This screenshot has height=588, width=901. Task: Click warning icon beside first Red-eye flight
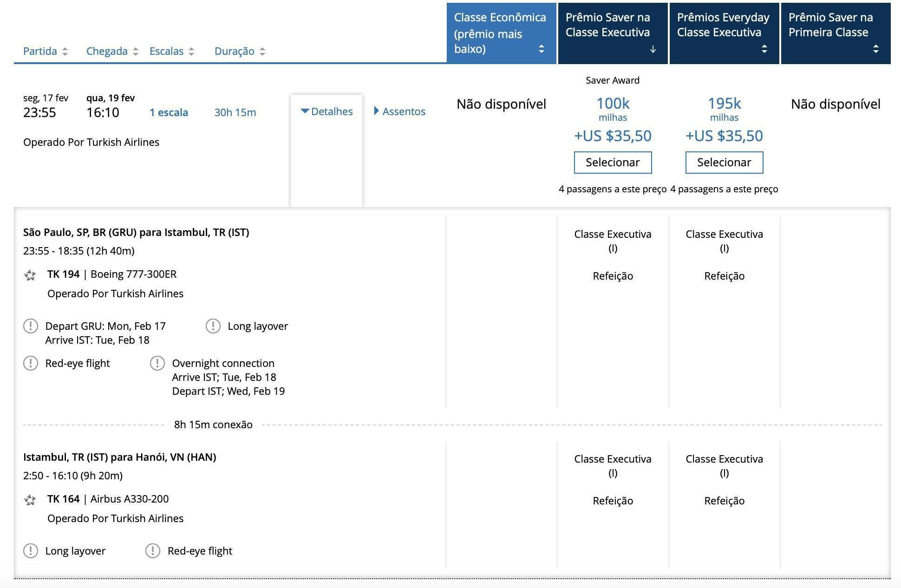pos(31,363)
